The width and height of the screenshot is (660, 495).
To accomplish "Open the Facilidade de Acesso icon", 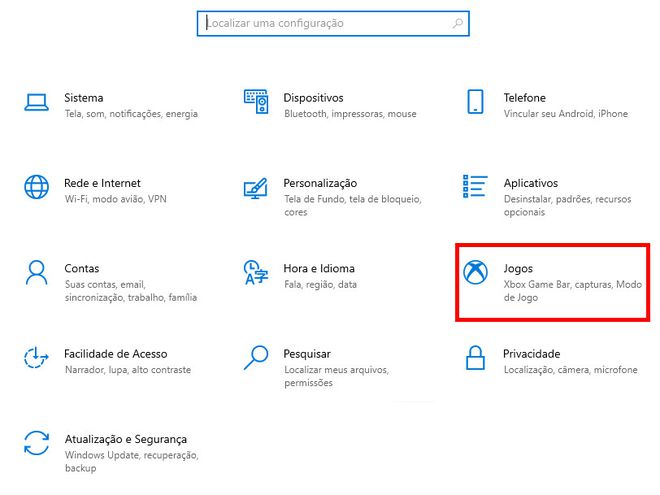I will (x=36, y=357).
